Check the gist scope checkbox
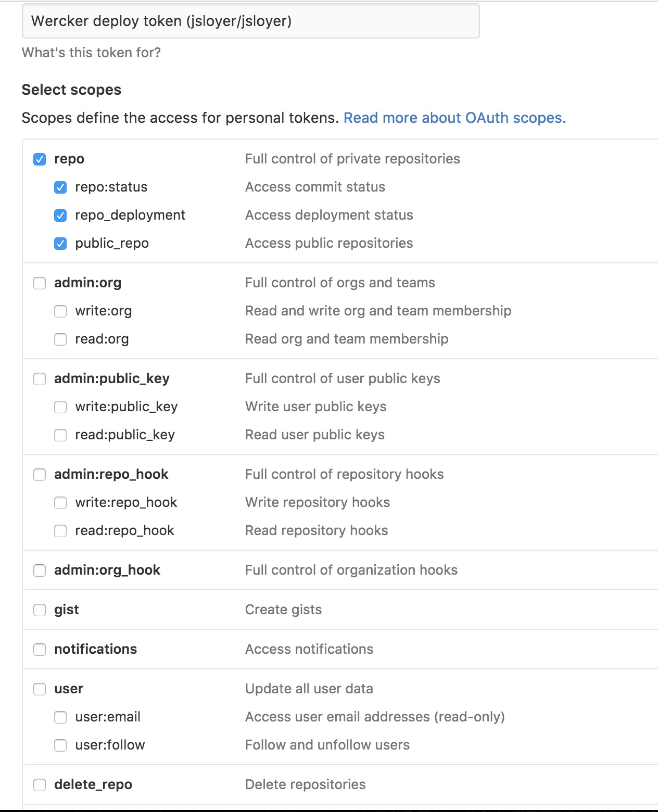Image resolution: width=658 pixels, height=812 pixels. point(40,610)
